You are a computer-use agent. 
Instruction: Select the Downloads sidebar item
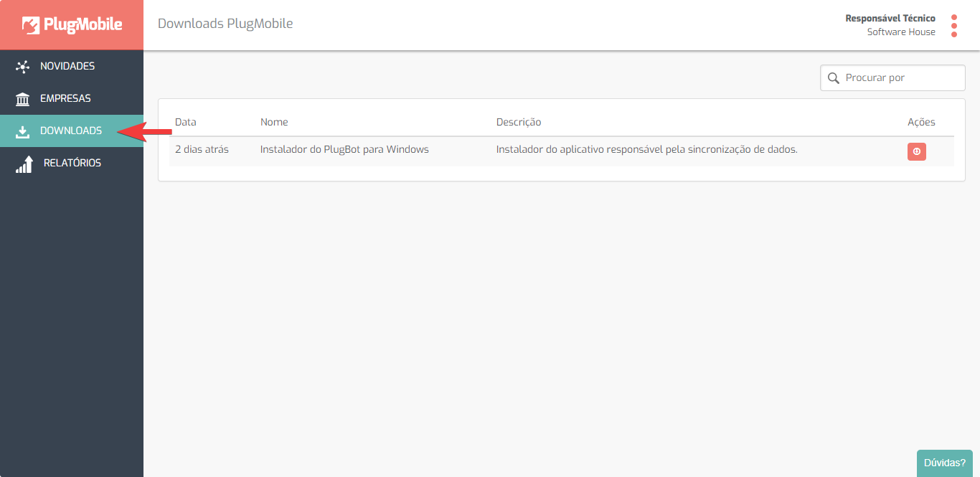pos(72,131)
